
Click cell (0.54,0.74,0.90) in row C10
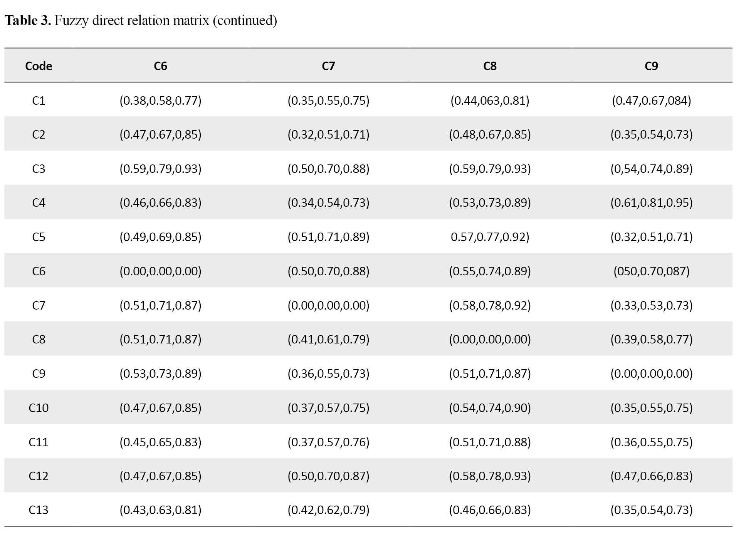[x=490, y=408]
